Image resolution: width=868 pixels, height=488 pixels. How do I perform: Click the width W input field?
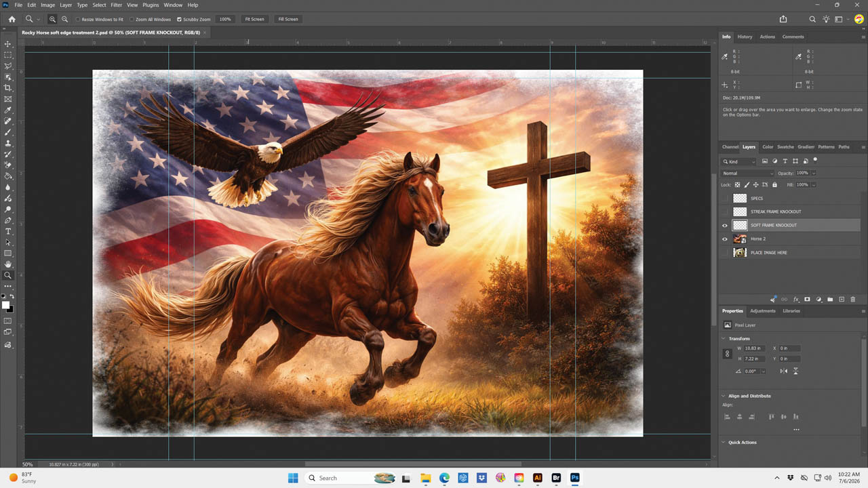pyautogui.click(x=755, y=348)
